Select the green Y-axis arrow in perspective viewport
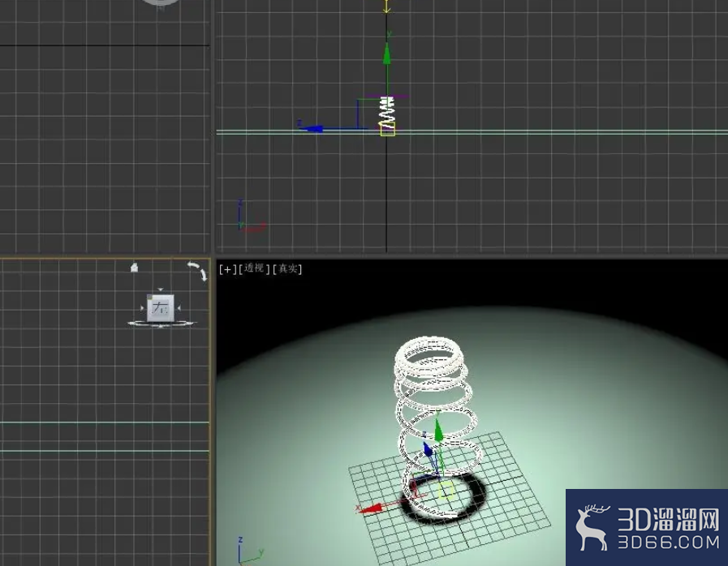Viewport: 728px width, 566px height. (x=438, y=431)
